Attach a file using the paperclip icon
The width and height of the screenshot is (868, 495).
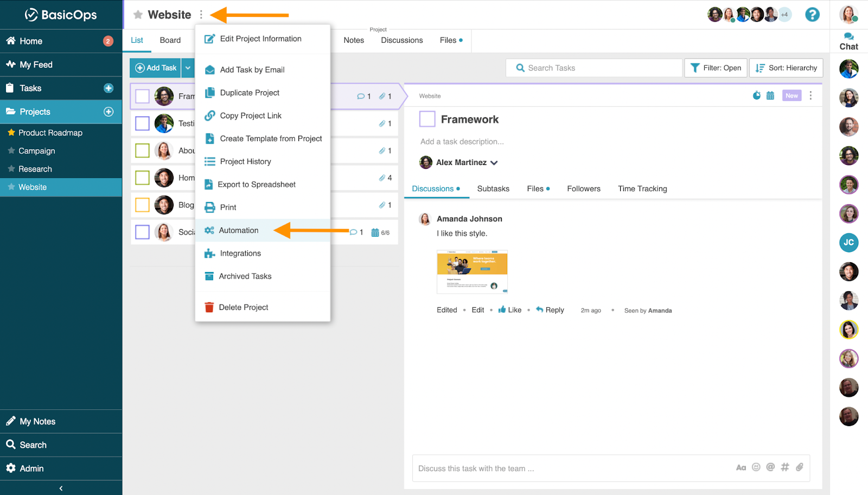coord(801,467)
